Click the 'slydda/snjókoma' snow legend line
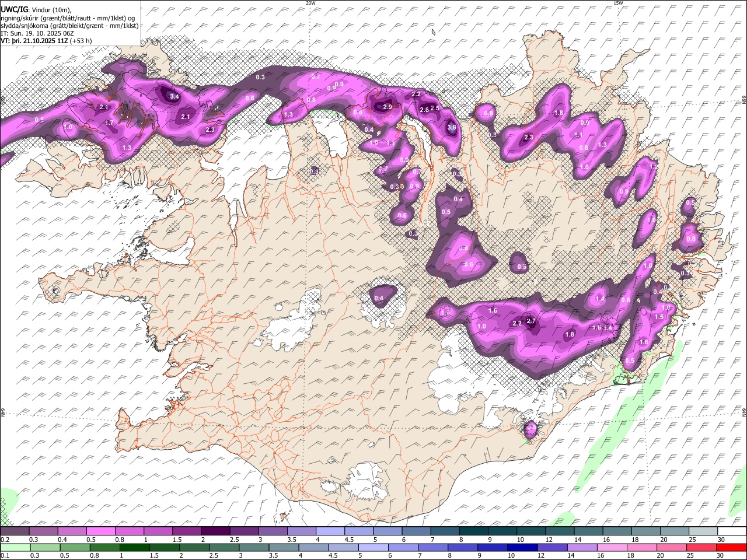The width and height of the screenshot is (747, 560). point(69,25)
